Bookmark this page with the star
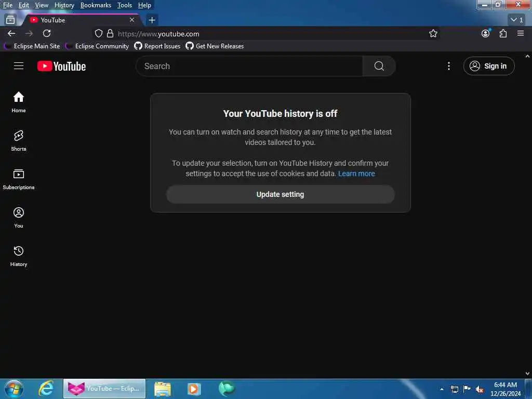Screen dimensions: 532x399 433,33
